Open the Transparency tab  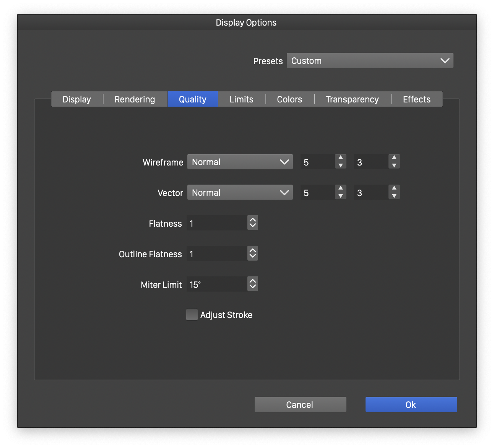(x=352, y=99)
